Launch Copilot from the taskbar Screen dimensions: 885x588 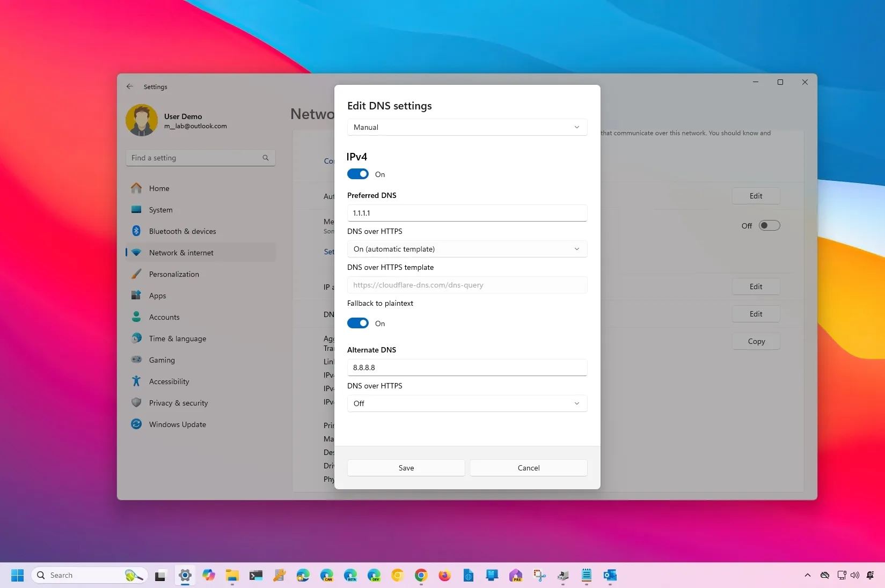click(209, 576)
